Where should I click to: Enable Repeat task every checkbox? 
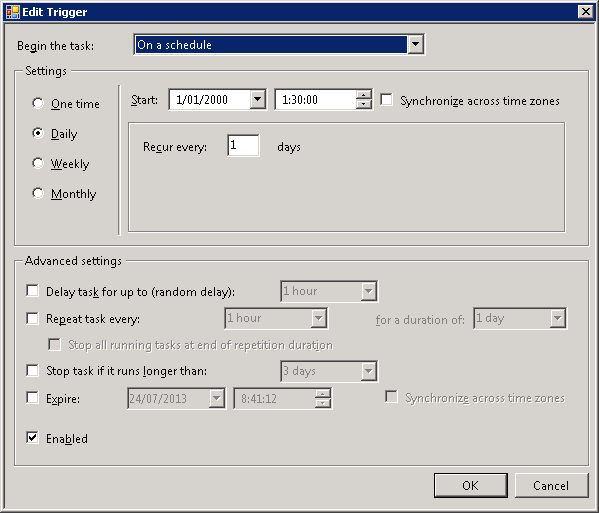(x=32, y=318)
